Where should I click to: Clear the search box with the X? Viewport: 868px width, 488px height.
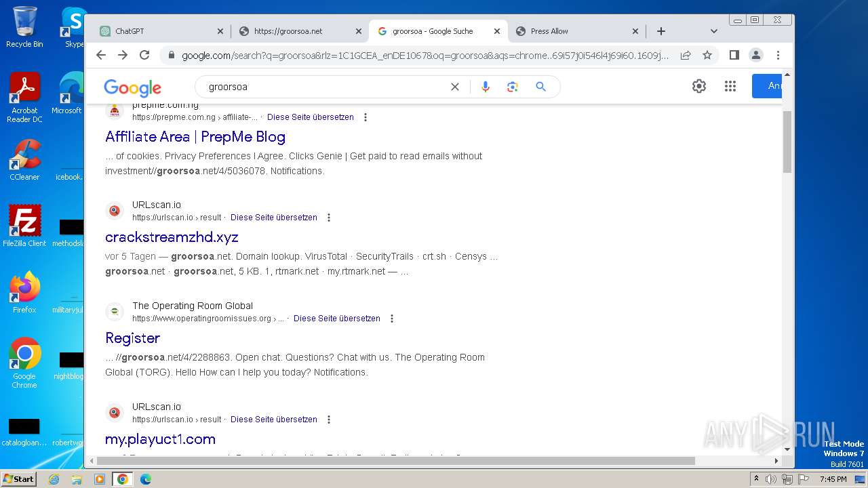[x=455, y=87]
